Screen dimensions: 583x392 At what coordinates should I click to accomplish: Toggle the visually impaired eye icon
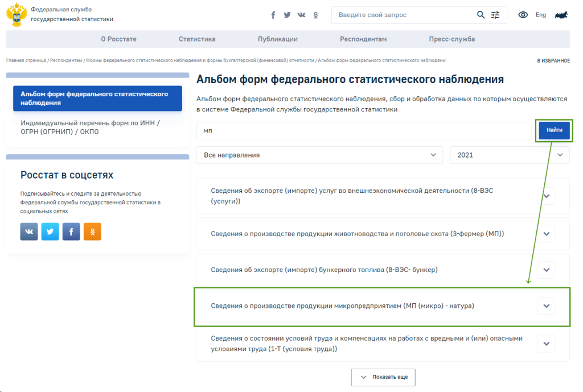(523, 15)
